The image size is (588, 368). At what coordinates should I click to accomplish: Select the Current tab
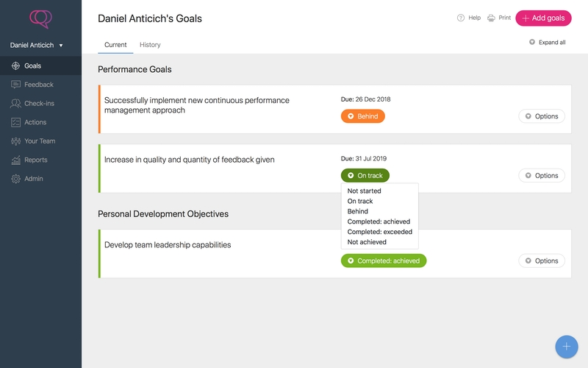(115, 45)
